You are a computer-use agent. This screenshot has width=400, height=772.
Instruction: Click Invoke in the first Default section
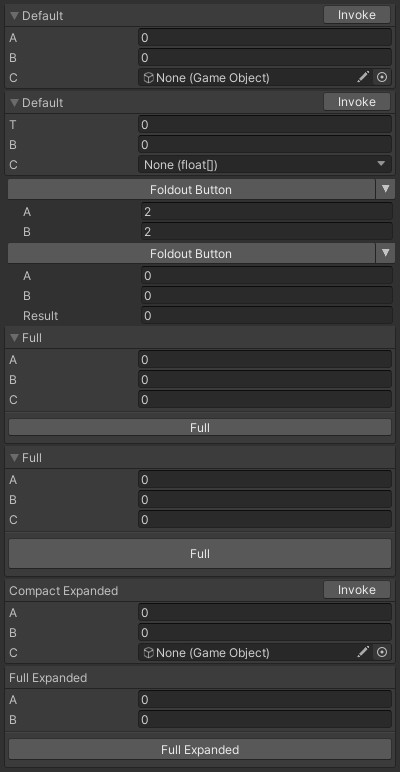[x=357, y=15]
